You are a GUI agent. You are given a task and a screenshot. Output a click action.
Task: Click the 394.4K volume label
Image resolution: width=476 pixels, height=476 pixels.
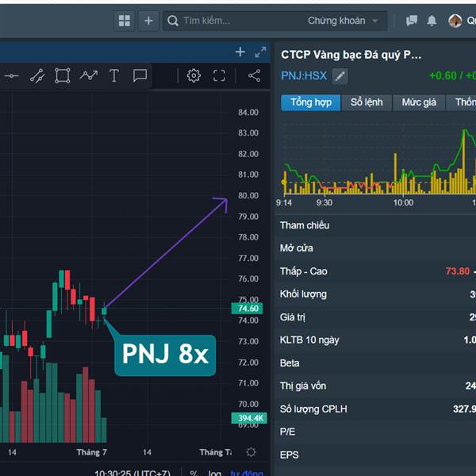point(249,418)
